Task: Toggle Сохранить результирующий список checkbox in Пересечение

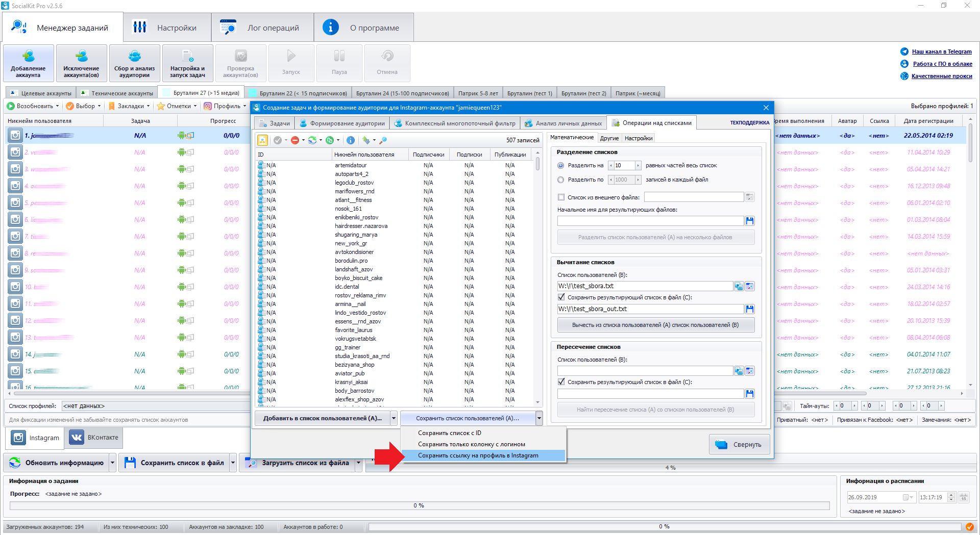Action: (561, 382)
